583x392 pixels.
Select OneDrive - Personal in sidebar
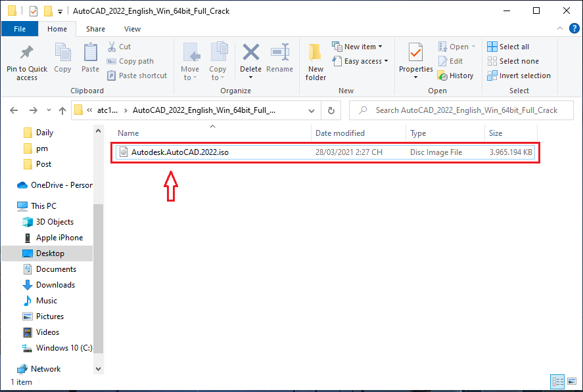pos(55,185)
